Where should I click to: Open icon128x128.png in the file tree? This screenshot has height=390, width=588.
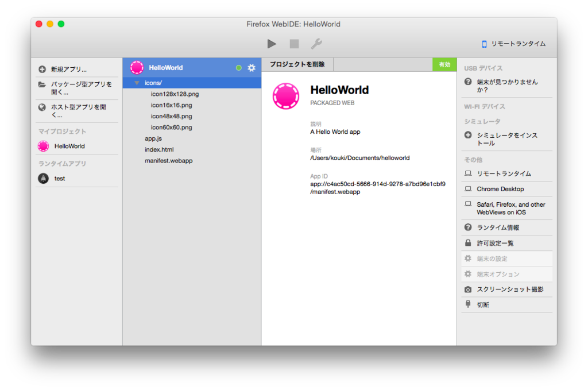(175, 94)
